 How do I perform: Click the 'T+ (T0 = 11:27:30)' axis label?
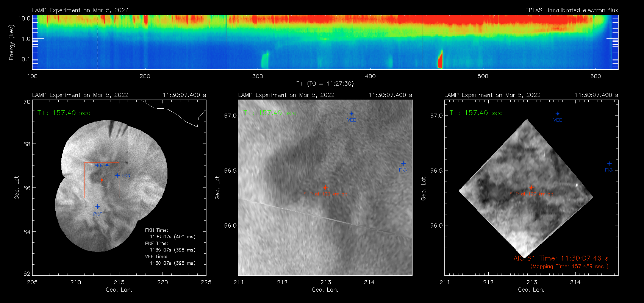point(325,84)
